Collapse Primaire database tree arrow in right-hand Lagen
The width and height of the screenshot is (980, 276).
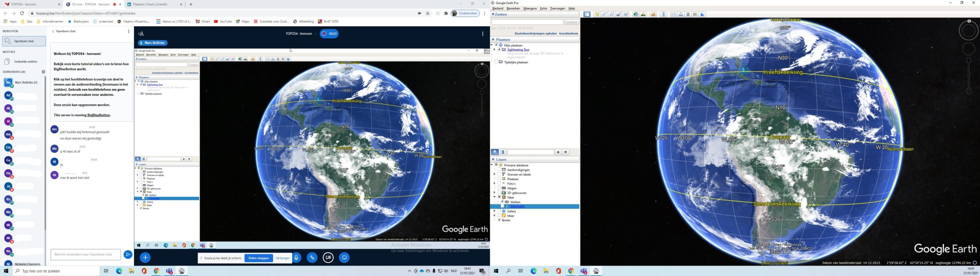[x=492, y=165]
